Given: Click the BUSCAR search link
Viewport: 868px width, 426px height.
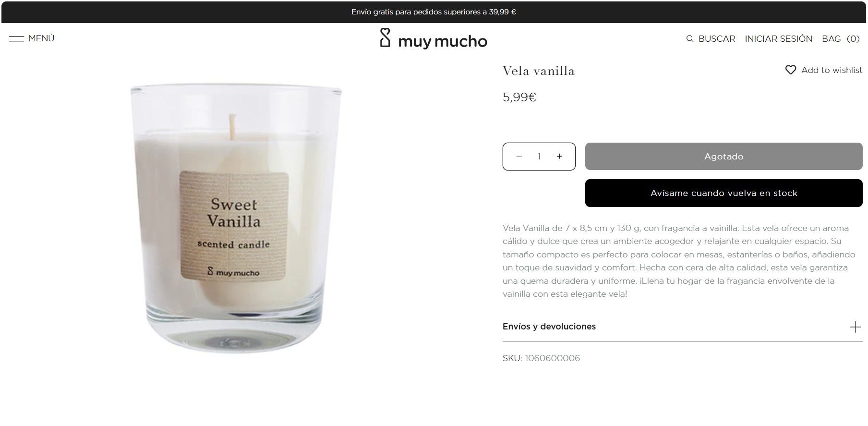Looking at the screenshot, I should click(717, 39).
